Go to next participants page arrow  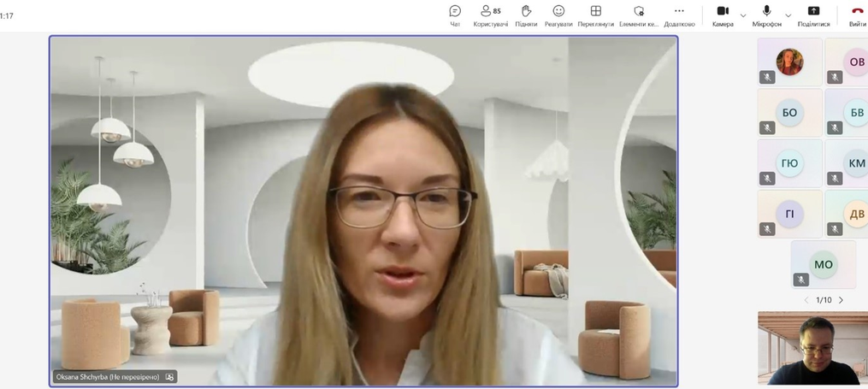[x=841, y=300]
